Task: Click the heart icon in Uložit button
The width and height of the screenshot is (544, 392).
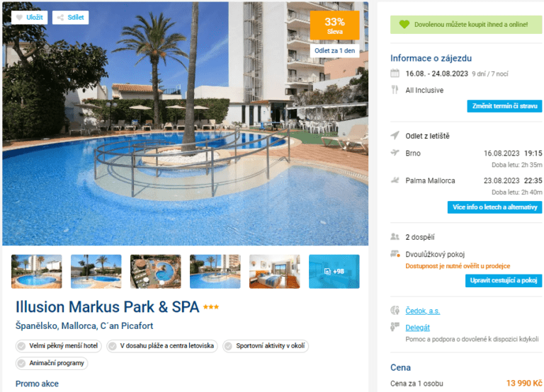Action: [x=19, y=17]
